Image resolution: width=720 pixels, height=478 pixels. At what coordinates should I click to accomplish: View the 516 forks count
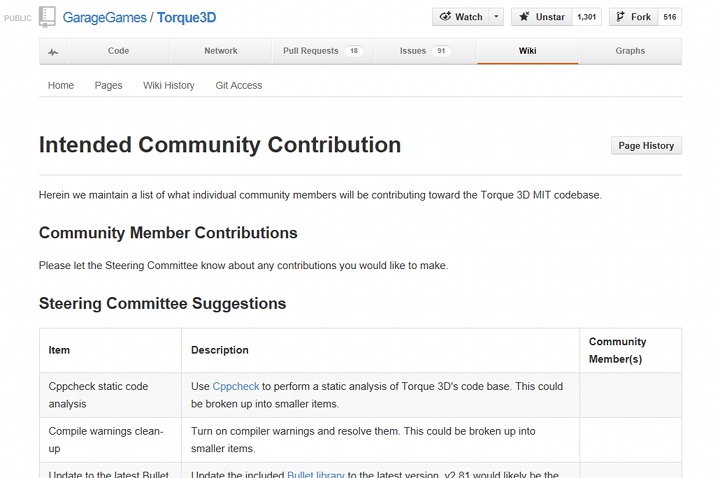coord(669,17)
